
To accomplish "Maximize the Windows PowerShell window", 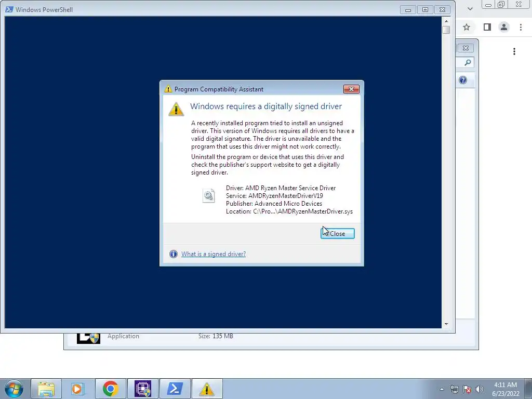I will tap(425, 10).
